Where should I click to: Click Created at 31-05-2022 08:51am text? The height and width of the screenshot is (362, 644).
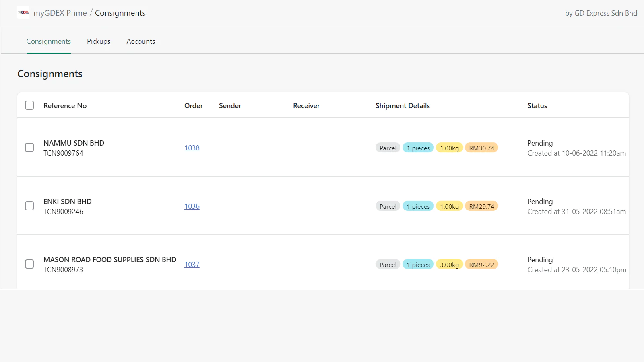tap(577, 212)
